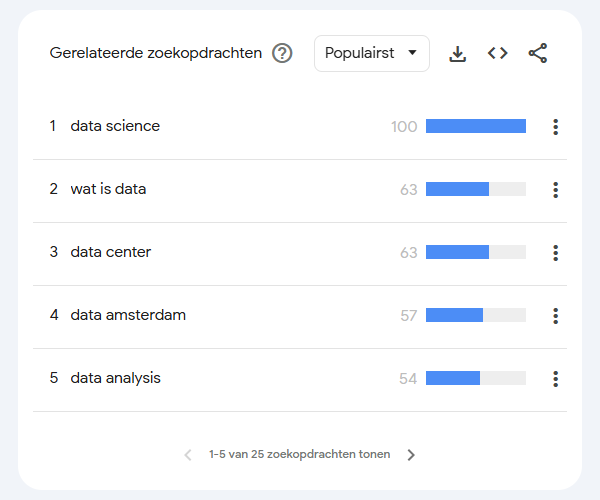Open more options for data science
The height and width of the screenshot is (500, 600).
point(555,127)
